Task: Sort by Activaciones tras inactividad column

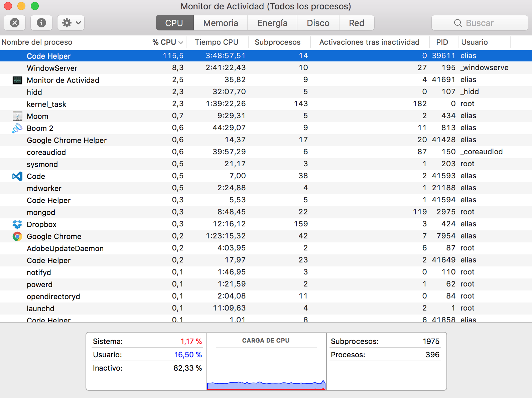Action: [x=370, y=42]
